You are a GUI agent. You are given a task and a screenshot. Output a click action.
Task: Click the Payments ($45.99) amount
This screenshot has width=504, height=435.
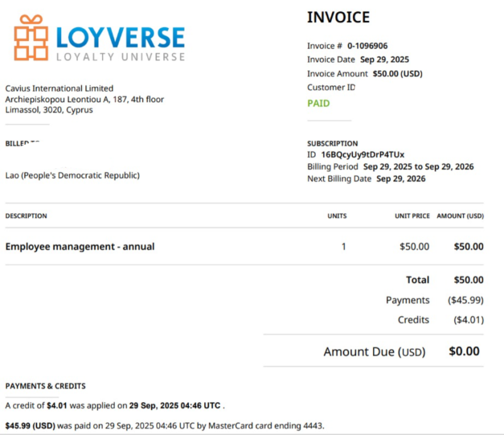(x=466, y=300)
